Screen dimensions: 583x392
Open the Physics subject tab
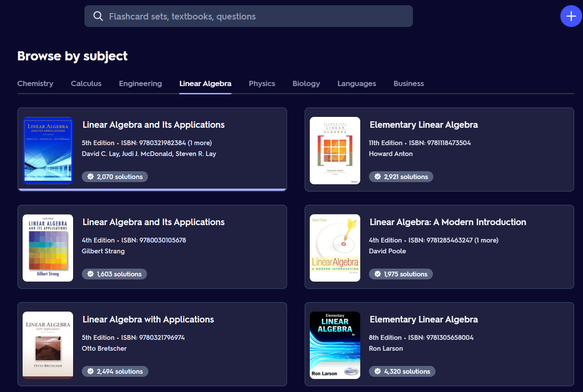click(262, 83)
